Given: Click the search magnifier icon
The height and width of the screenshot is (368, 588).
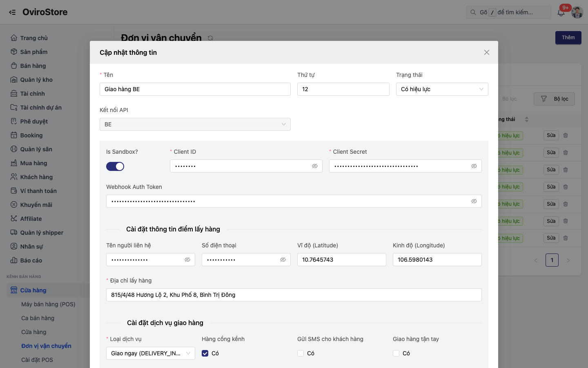Looking at the screenshot, I should coord(473,12).
